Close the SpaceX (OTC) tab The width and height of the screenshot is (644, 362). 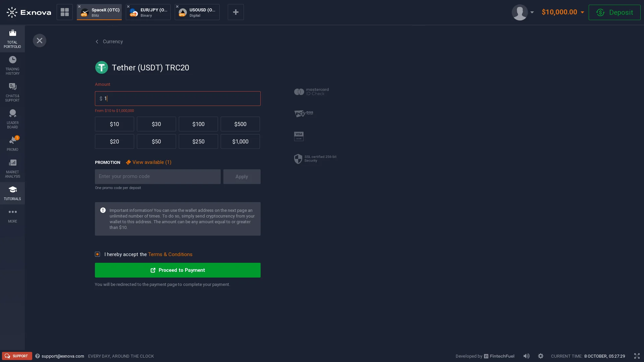tap(79, 6)
